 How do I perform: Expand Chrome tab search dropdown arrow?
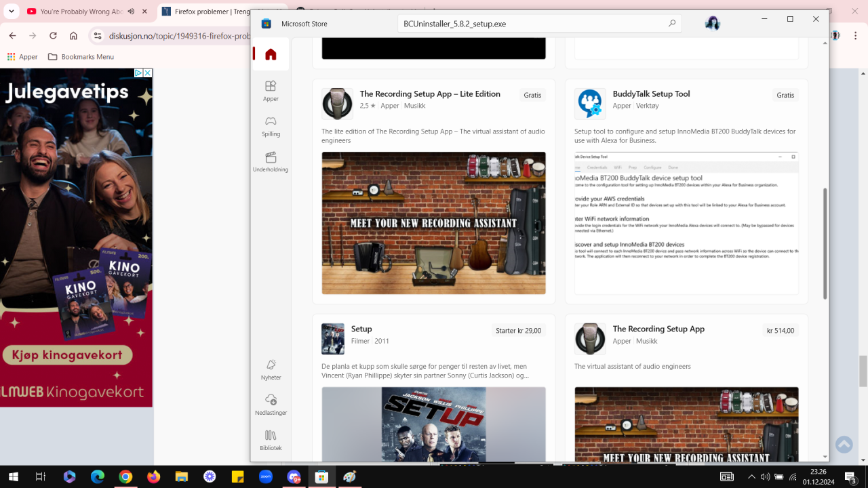click(x=11, y=12)
